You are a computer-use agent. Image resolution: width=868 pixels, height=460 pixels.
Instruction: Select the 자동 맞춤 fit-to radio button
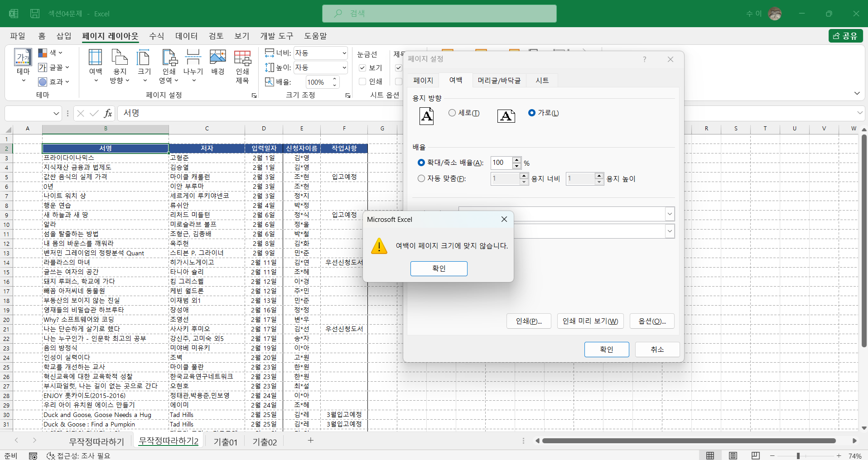click(x=421, y=178)
